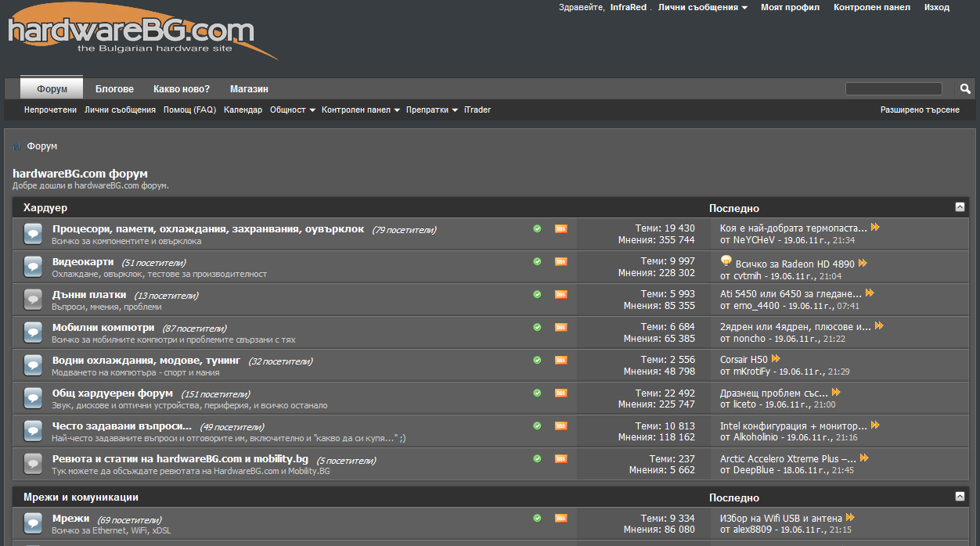980x546 pixels.
Task: Open Моят профил link
Action: tap(790, 7)
